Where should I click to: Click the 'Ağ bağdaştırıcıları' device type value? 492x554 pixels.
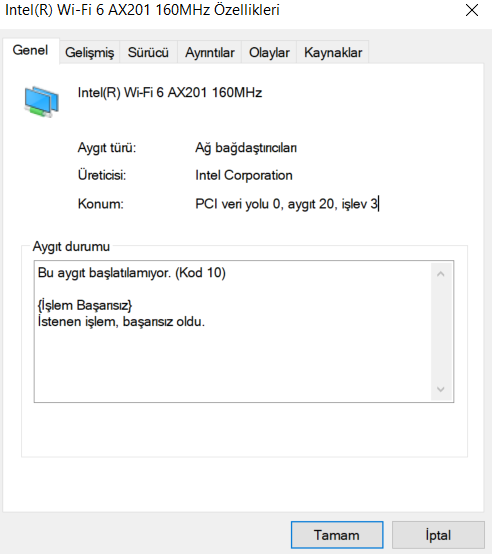tap(246, 148)
